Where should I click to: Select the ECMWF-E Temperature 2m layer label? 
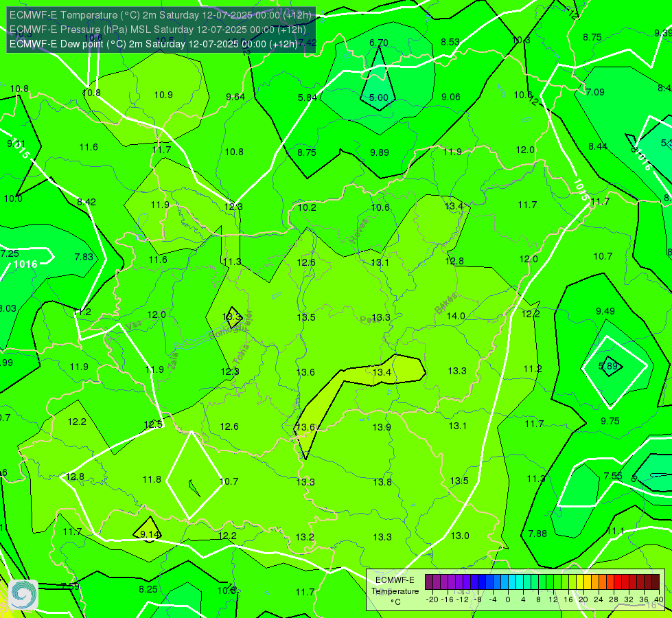tap(161, 15)
